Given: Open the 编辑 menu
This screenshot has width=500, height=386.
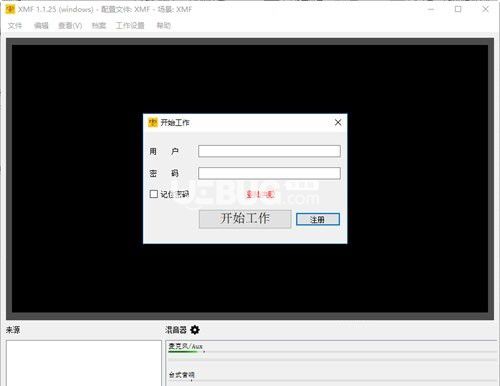Looking at the screenshot, I should pos(41,25).
